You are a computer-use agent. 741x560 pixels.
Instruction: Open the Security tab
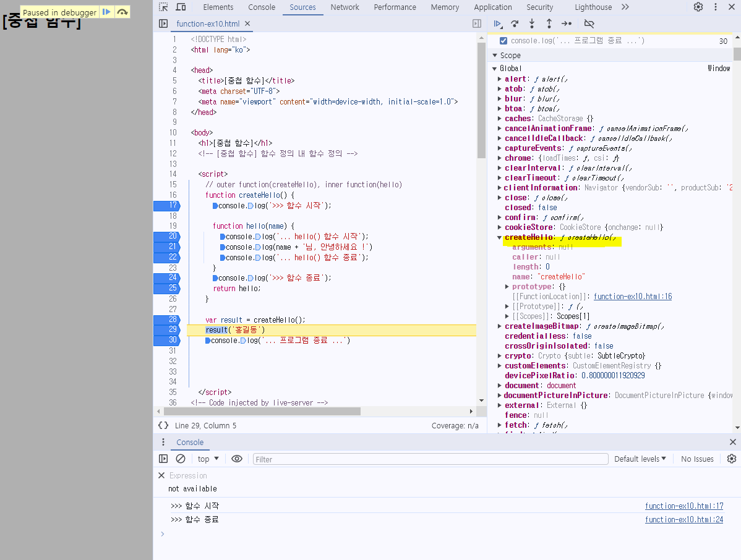(x=540, y=7)
